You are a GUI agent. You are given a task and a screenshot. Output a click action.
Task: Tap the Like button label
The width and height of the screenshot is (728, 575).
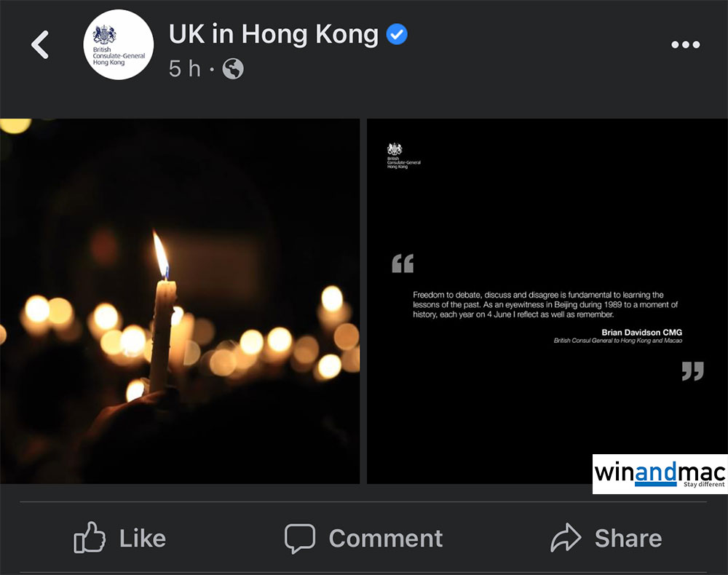point(143,539)
